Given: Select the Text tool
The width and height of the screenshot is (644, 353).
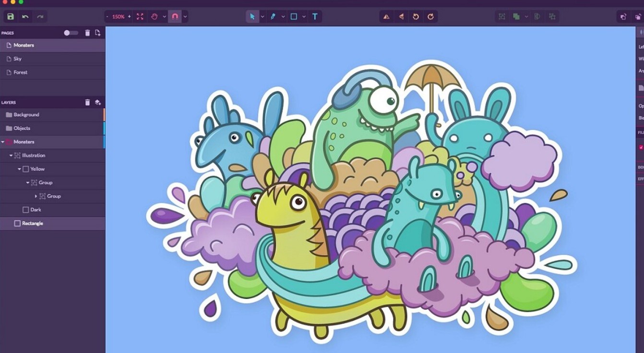Looking at the screenshot, I should click(315, 16).
